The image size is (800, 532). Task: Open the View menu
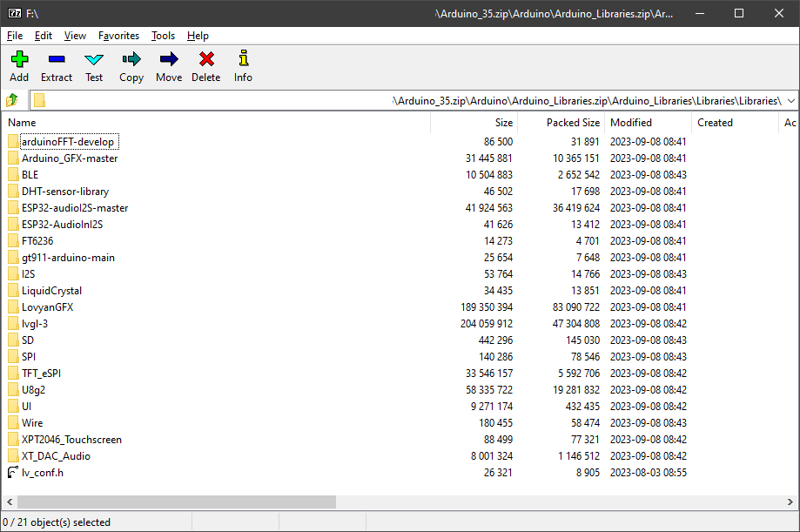tap(75, 36)
